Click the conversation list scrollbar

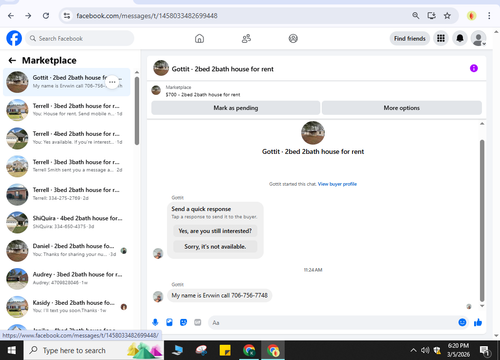click(137, 111)
